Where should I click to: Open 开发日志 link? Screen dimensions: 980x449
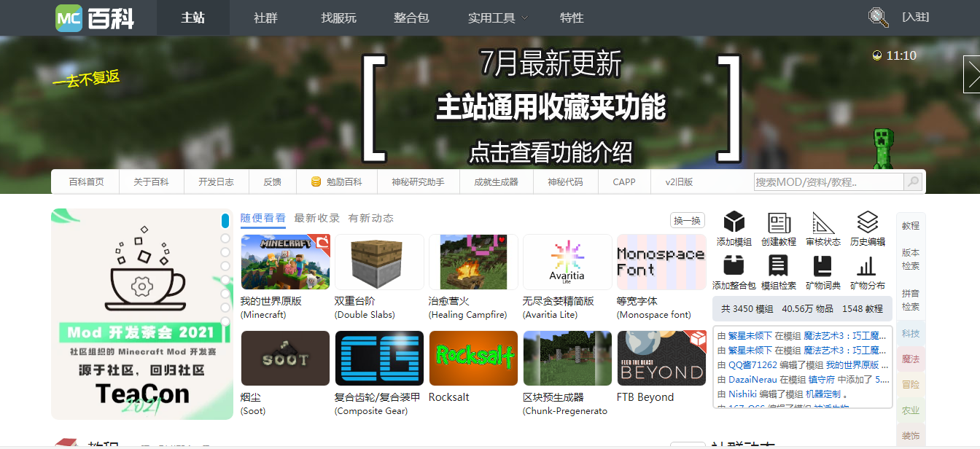click(216, 181)
